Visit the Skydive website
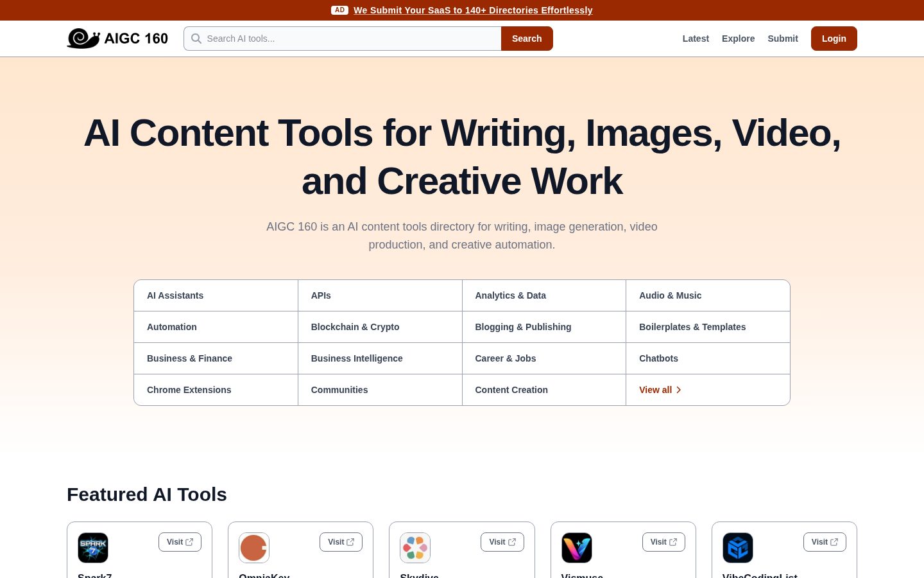Viewport: 924px width, 578px height. [x=502, y=542]
